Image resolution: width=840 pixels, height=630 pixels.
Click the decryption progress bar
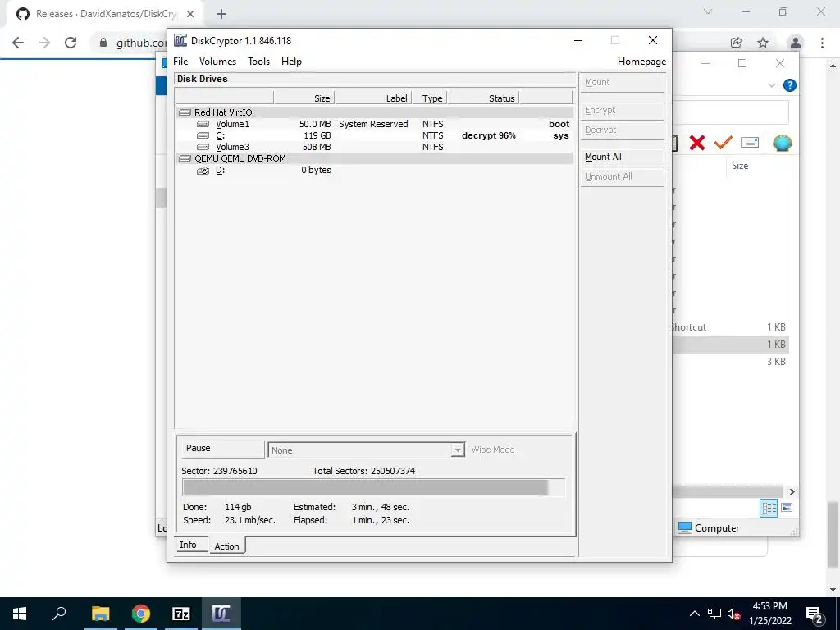(x=373, y=487)
